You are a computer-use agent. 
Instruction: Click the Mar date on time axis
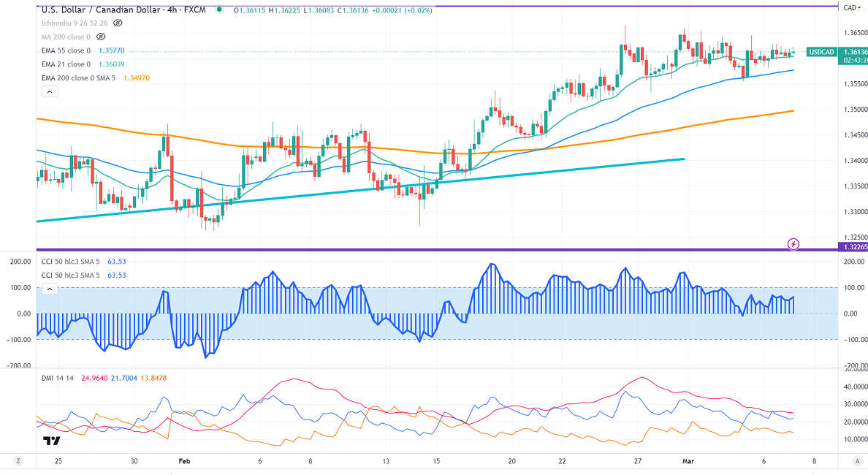687,461
